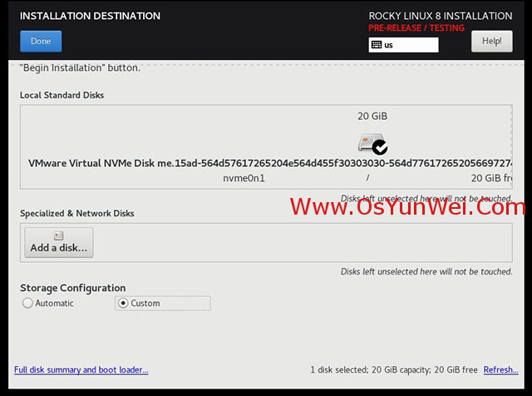Click the Refresh... link
This screenshot has height=396, width=532.
[500, 370]
